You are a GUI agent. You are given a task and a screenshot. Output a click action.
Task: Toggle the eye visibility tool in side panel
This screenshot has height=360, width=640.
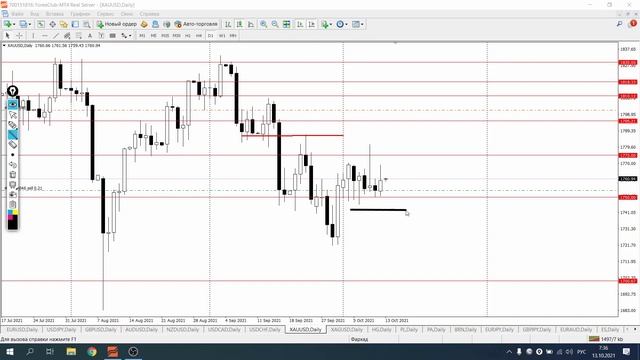pos(13,104)
